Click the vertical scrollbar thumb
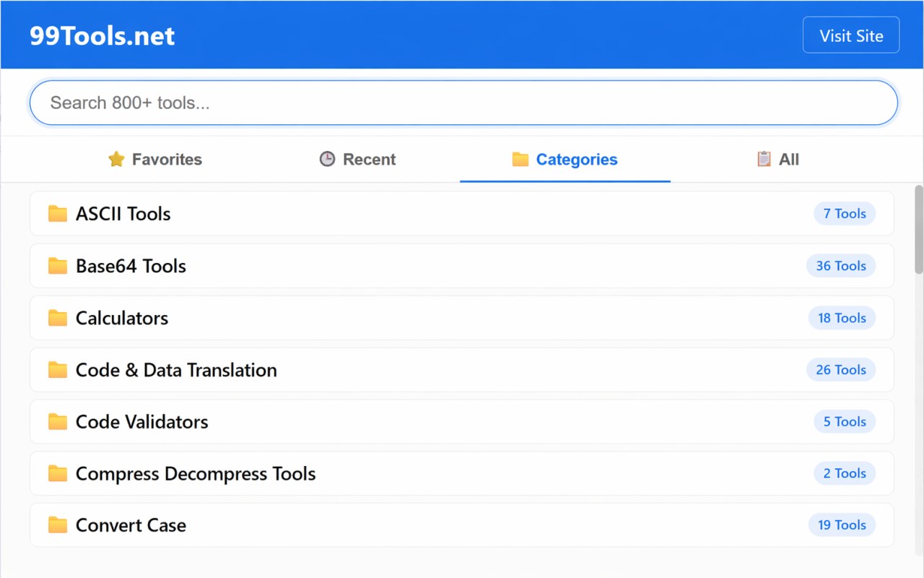Screen dimensions: 924x578 (919, 229)
